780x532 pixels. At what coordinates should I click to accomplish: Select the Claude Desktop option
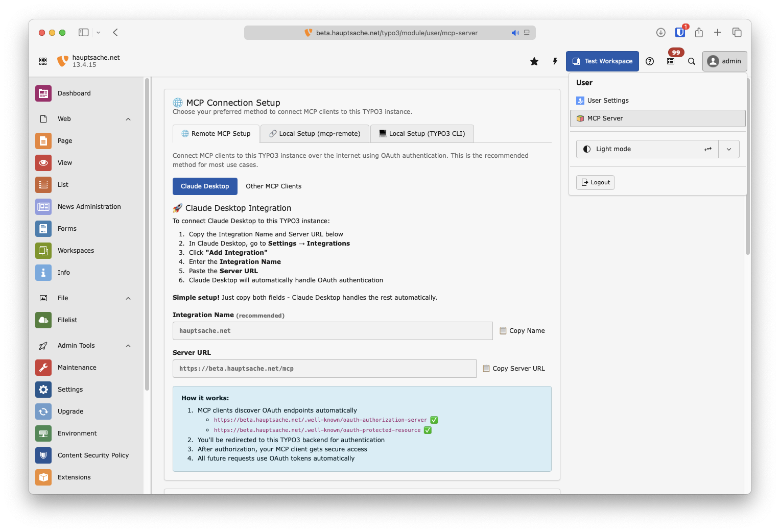click(x=205, y=186)
